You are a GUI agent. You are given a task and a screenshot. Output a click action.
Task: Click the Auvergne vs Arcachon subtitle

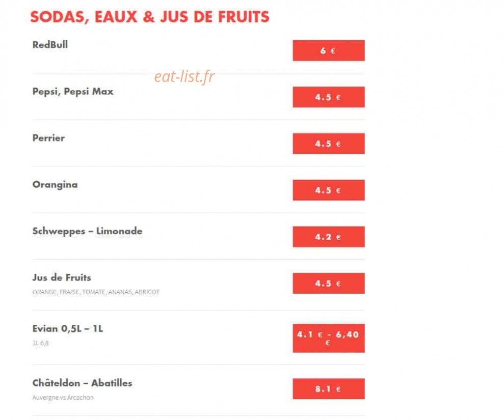pyautogui.click(x=63, y=398)
